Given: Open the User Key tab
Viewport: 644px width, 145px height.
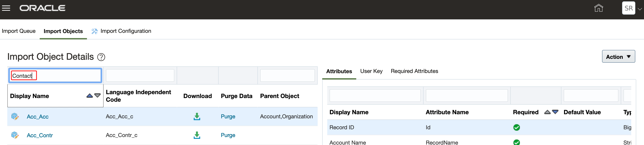Looking at the screenshot, I should [x=371, y=71].
